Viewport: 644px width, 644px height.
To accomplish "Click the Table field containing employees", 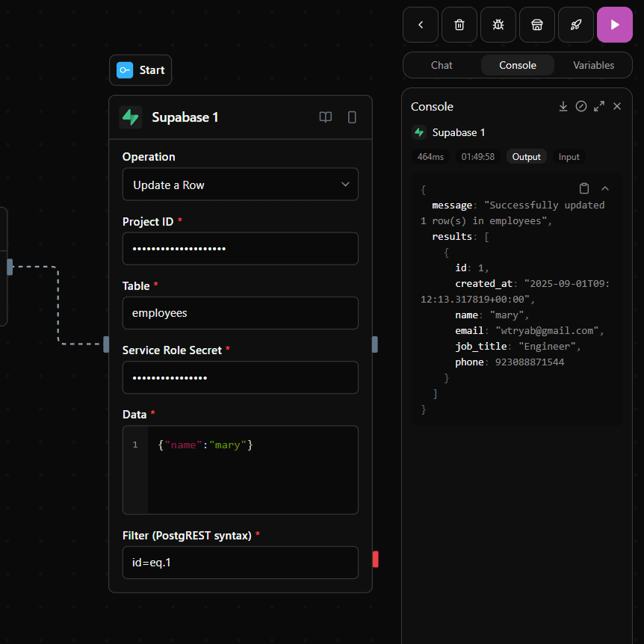I will [240, 313].
